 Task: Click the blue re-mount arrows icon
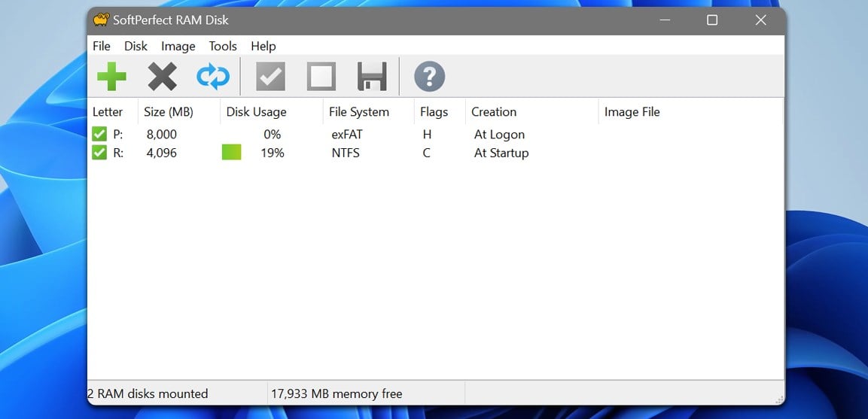click(212, 77)
